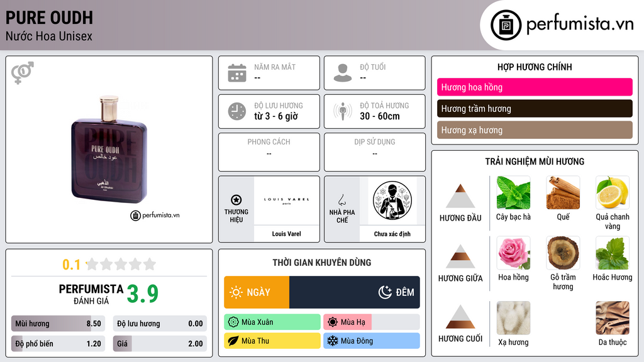Click the sun icon in Mùa Hạ
644x362 pixels.
click(x=333, y=322)
